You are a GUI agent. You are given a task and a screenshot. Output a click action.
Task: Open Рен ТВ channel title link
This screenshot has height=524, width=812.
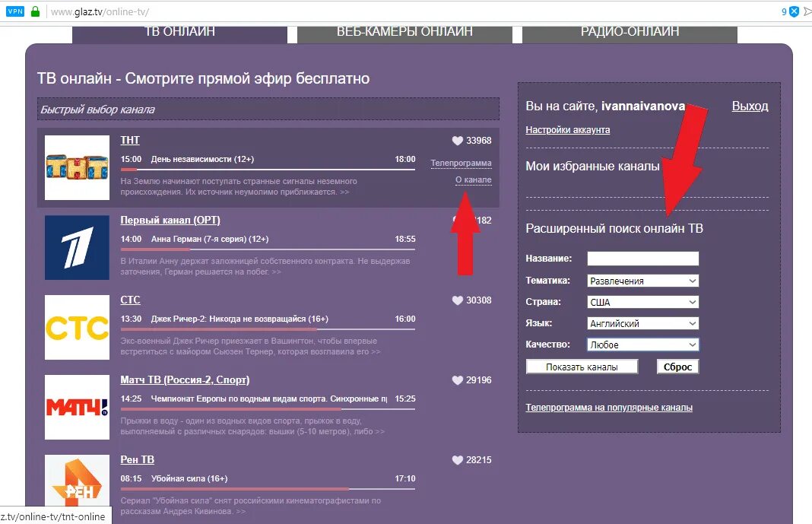137,460
